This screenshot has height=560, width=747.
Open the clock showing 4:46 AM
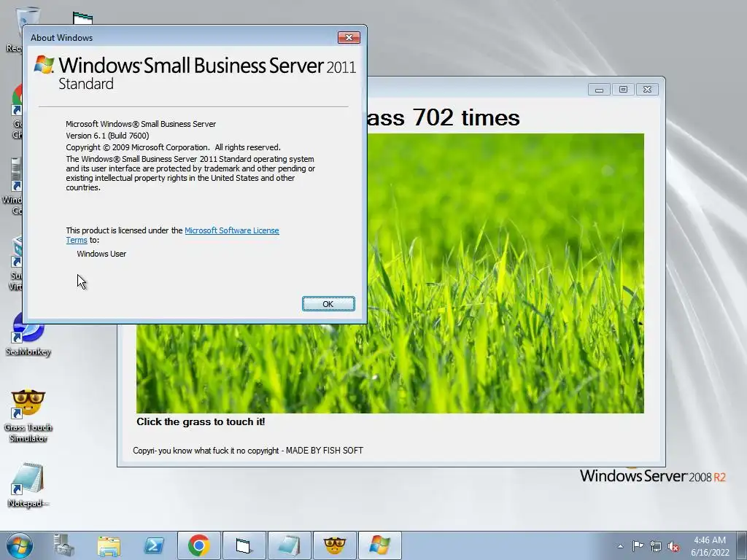coord(710,546)
